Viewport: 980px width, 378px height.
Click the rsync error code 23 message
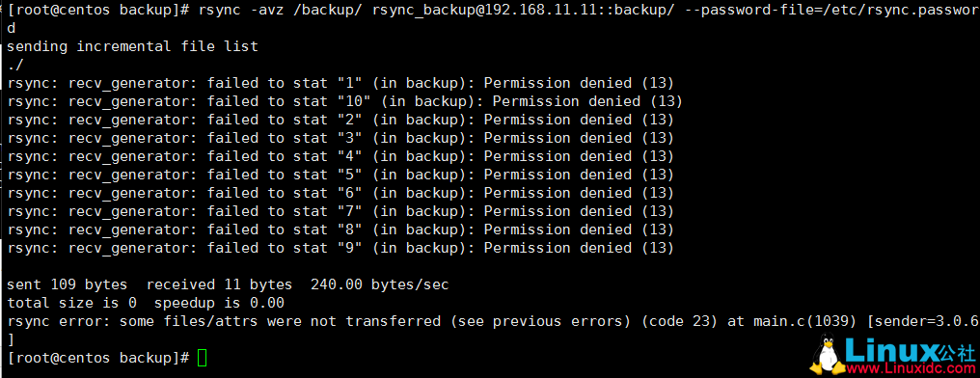coord(493,322)
